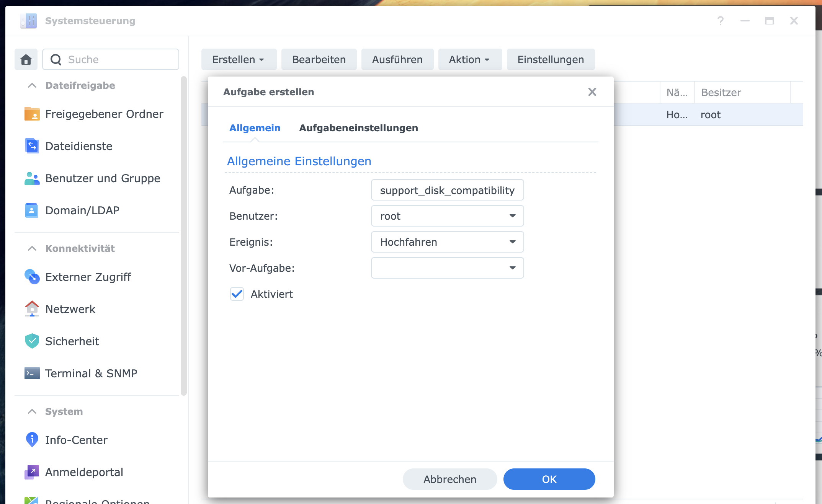The width and height of the screenshot is (822, 504).
Task: Open the Benutzer dropdown
Action: (x=447, y=216)
